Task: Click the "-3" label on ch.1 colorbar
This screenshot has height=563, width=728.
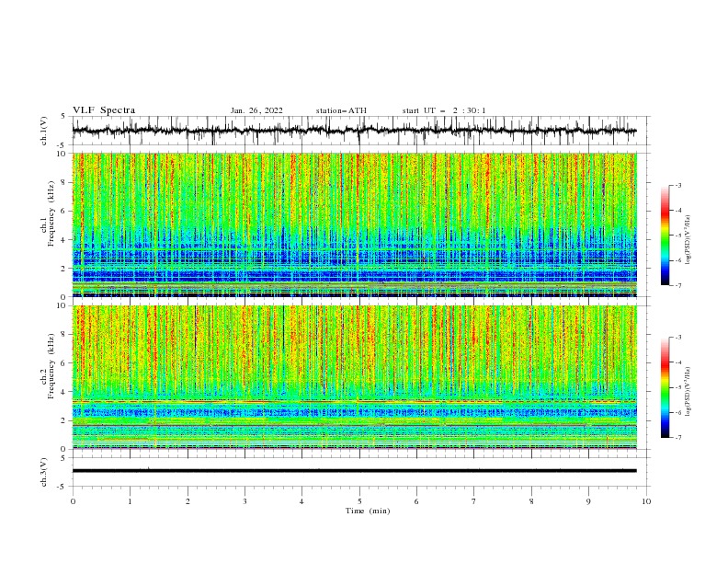Action: 677,185
